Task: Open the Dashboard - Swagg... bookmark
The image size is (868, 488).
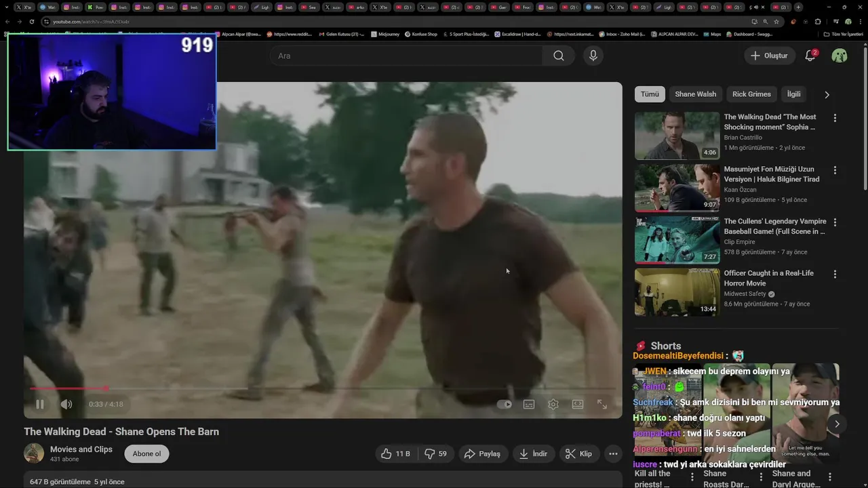Action: [749, 34]
